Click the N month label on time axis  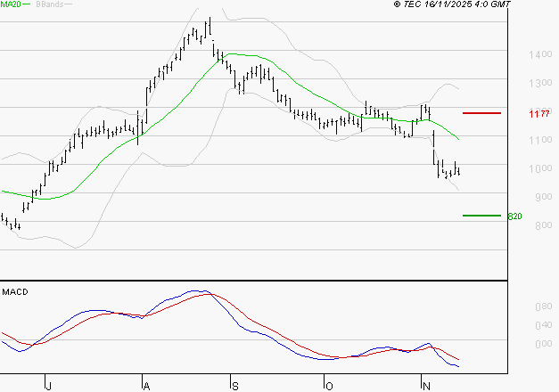(426, 386)
